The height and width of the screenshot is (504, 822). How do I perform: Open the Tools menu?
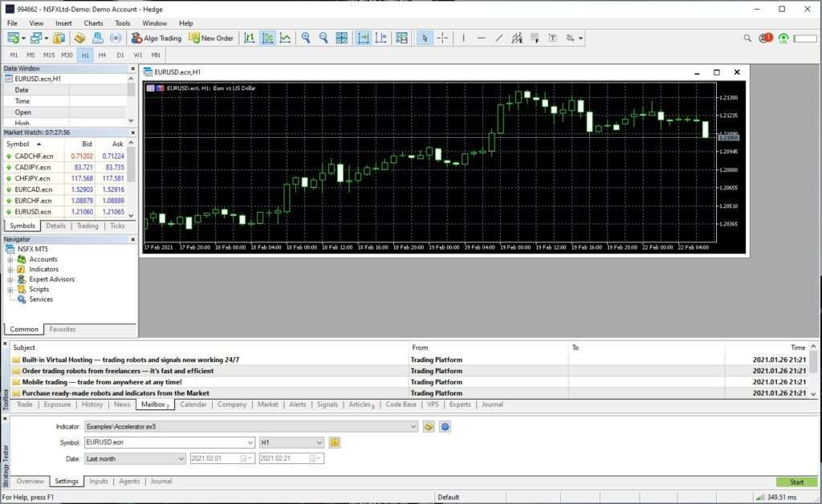123,23
